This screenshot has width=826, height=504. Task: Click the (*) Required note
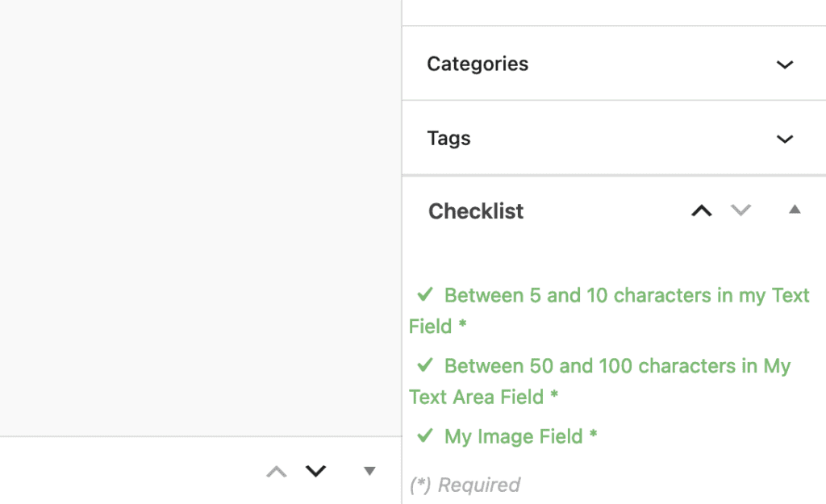[465, 485]
